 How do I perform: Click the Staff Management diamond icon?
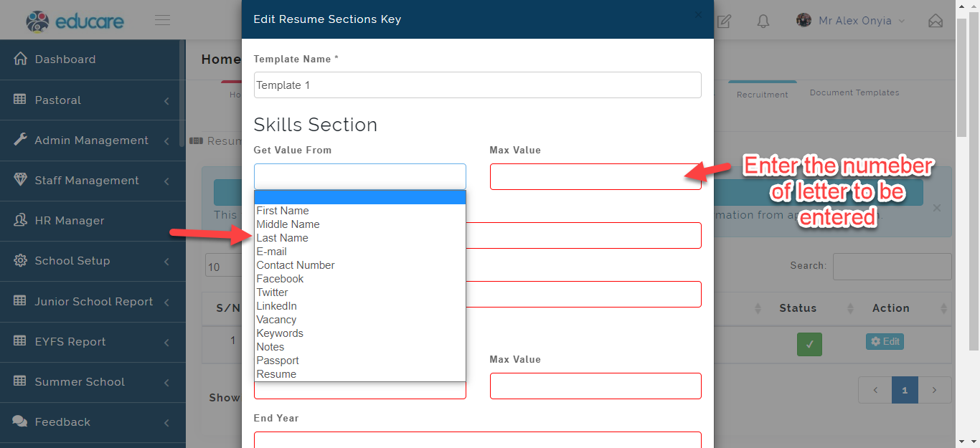20,180
